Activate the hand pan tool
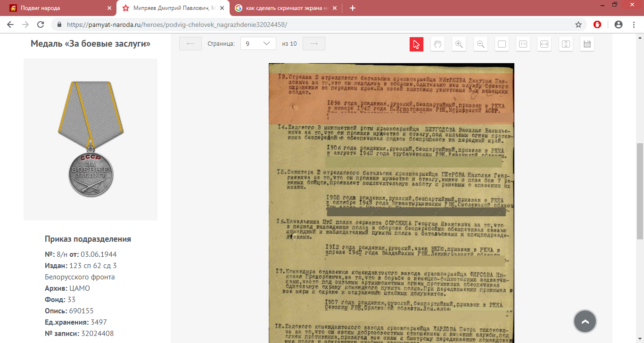This screenshot has width=644, height=343. [438, 44]
